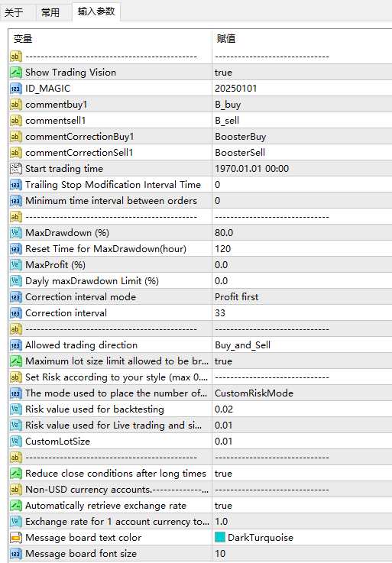Screen dimensions: 392x563
Task: Click the icon beside Trailing Stop Modification Interval Time
Action: tap(16, 185)
